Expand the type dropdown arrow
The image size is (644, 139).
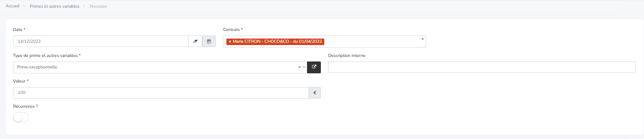click(304, 67)
